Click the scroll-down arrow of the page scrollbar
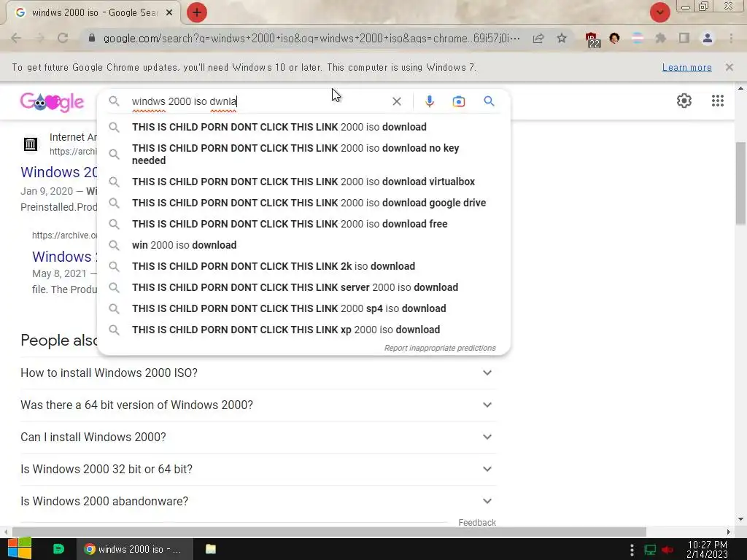Viewport: 747px width, 560px height. click(x=741, y=519)
